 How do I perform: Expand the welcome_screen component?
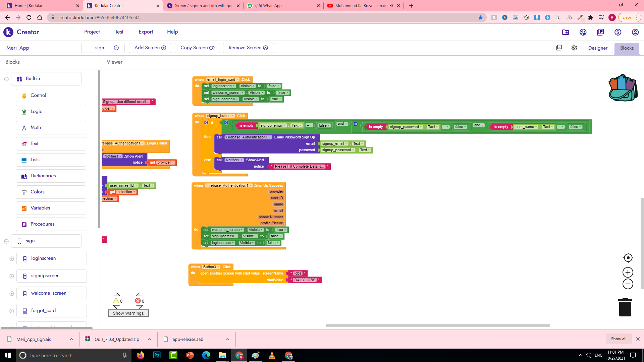[12, 294]
